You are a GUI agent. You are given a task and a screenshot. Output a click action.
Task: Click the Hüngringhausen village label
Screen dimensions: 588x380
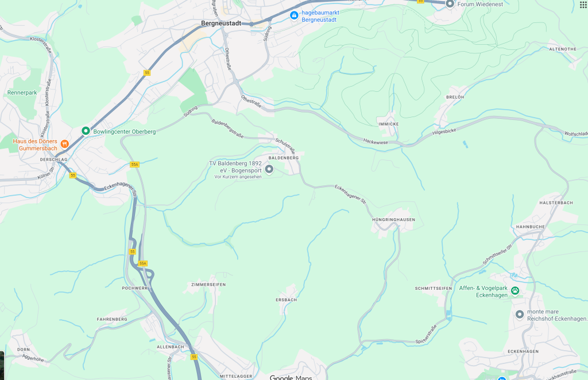point(393,220)
